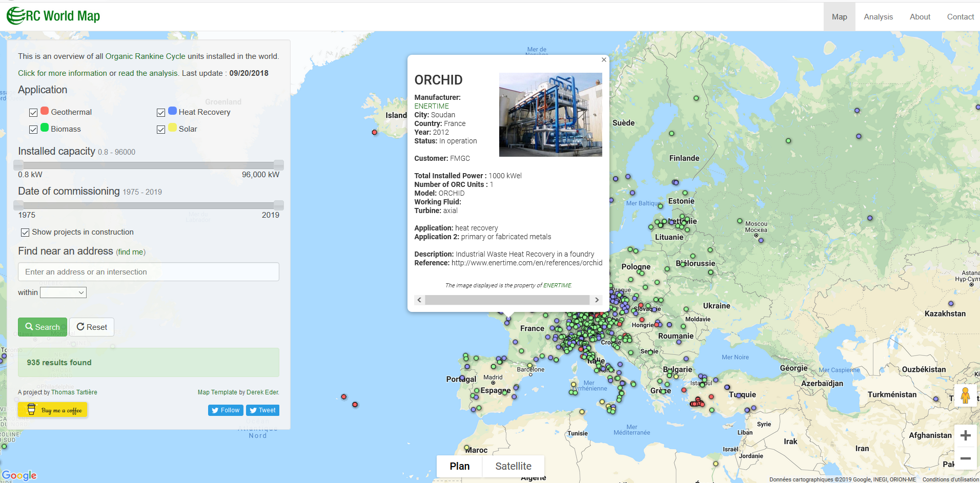This screenshot has height=483, width=980.
Task: Click the Installed capacity slider right handle
Action: (x=279, y=165)
